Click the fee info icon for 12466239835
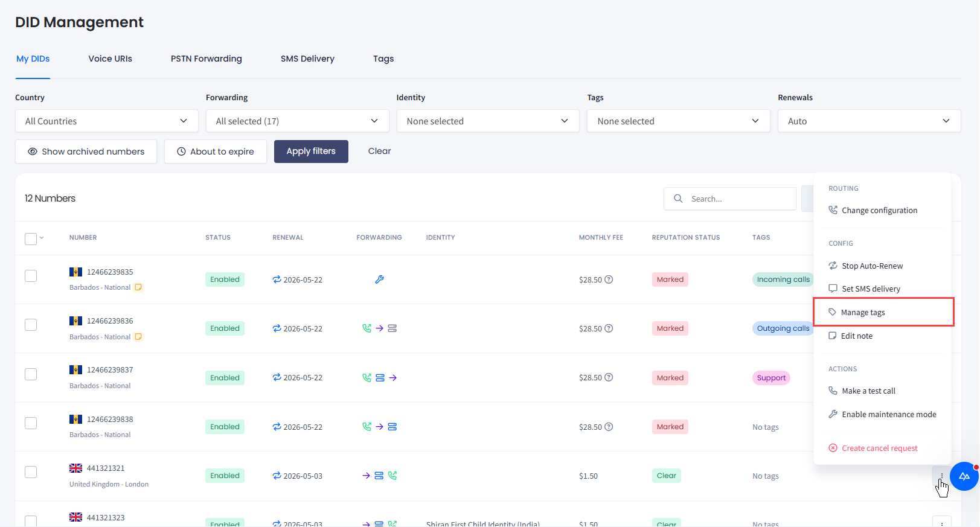 coord(609,279)
